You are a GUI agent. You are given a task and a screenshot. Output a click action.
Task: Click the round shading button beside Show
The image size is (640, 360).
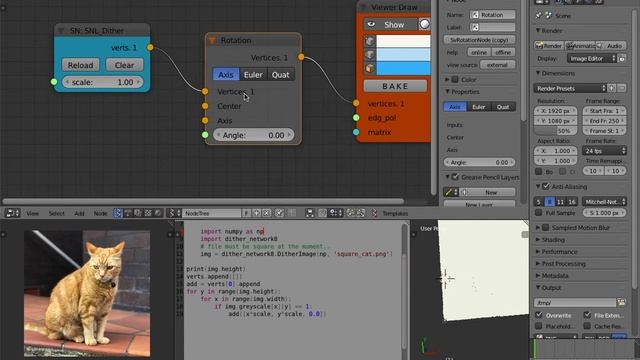[424, 24]
